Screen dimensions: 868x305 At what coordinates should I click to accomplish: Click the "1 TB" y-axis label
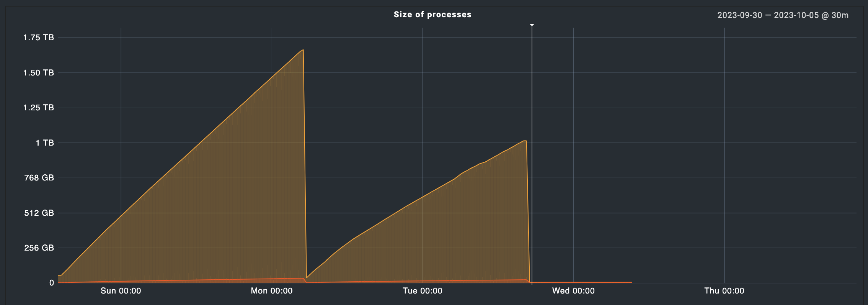[45, 143]
